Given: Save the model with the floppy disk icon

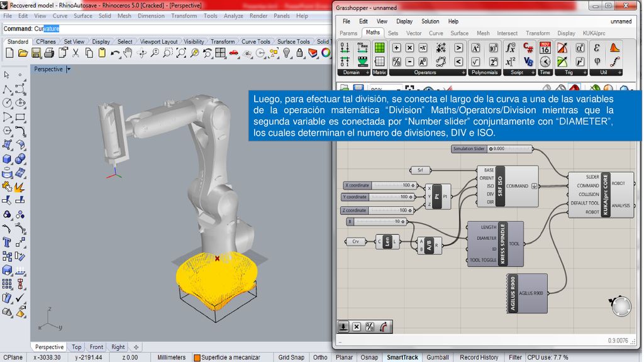Looking at the screenshot, I should [36, 53].
